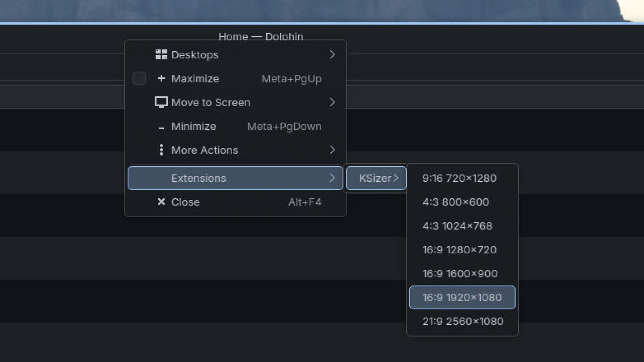Click the Desktops grid icon
Screen dimensions: 644x362
click(161, 54)
